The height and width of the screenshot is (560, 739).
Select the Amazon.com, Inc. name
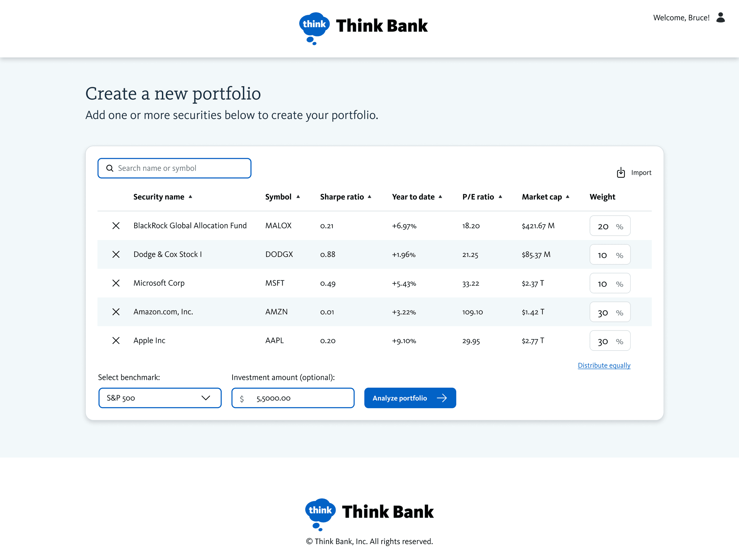(163, 312)
